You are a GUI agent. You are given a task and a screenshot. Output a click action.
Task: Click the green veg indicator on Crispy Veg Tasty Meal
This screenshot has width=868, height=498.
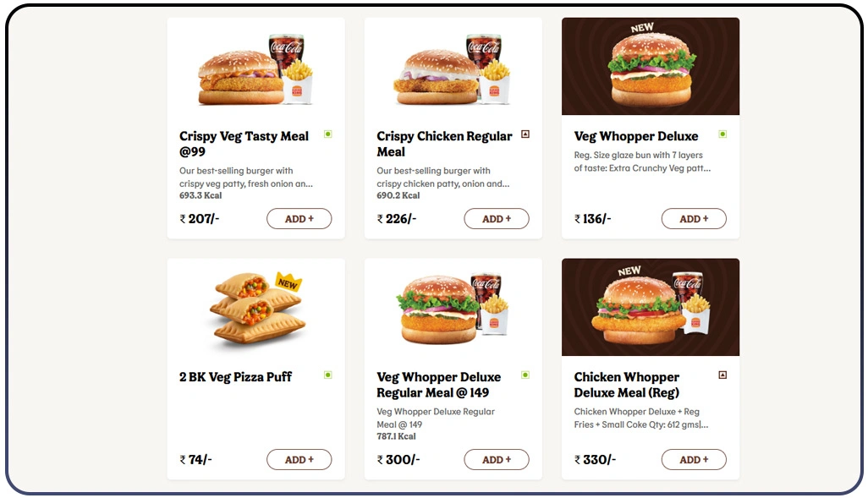coord(327,134)
